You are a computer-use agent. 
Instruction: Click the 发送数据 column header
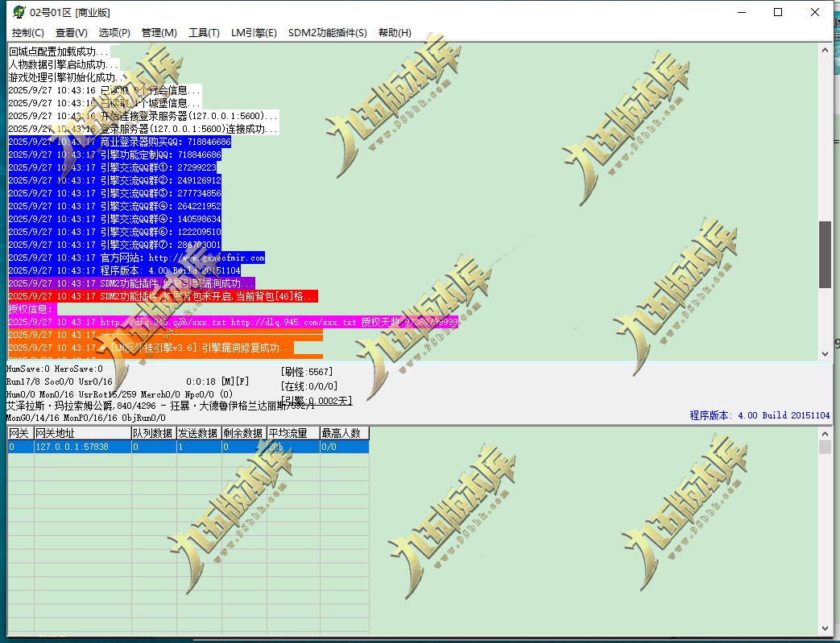click(x=199, y=433)
